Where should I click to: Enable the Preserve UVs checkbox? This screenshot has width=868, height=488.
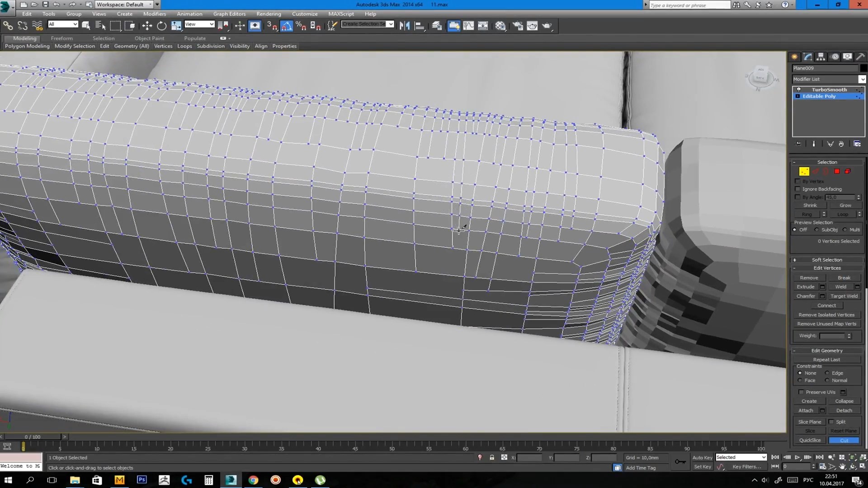(x=801, y=392)
